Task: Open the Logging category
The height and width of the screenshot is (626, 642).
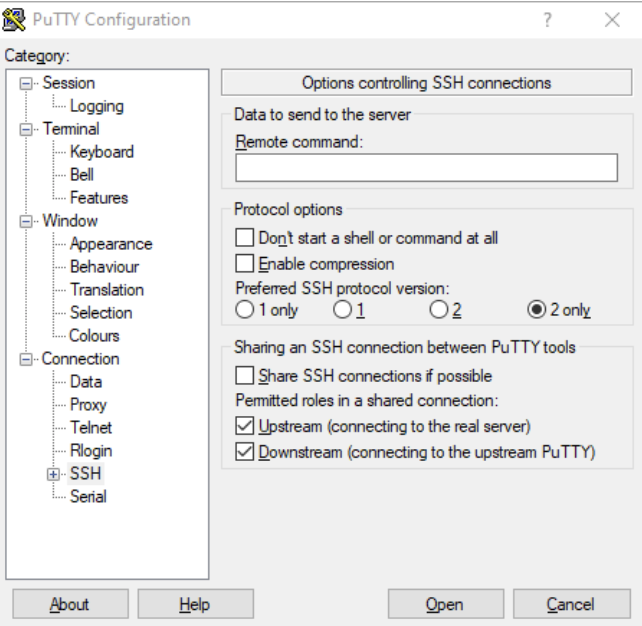Action: [97, 106]
